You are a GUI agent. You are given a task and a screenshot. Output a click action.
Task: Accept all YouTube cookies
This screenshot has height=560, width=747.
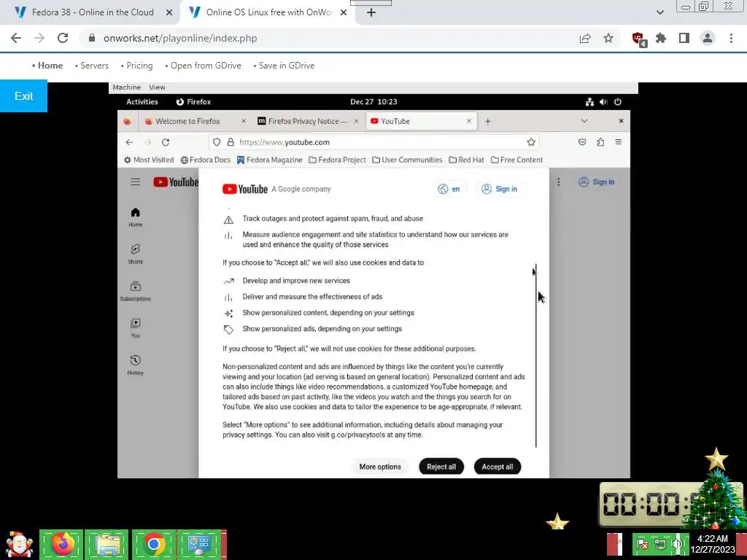pos(498,467)
